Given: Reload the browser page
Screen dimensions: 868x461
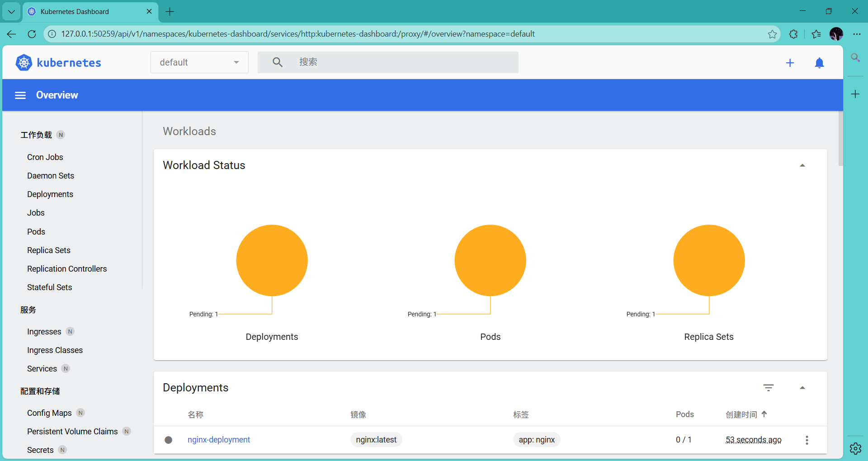Looking at the screenshot, I should pos(32,34).
